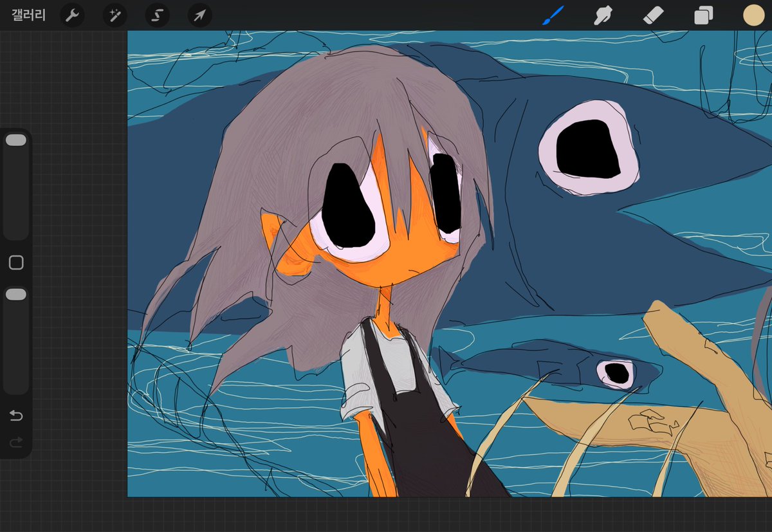Open the Layers panel
Image resolution: width=772 pixels, height=532 pixels.
coord(703,15)
